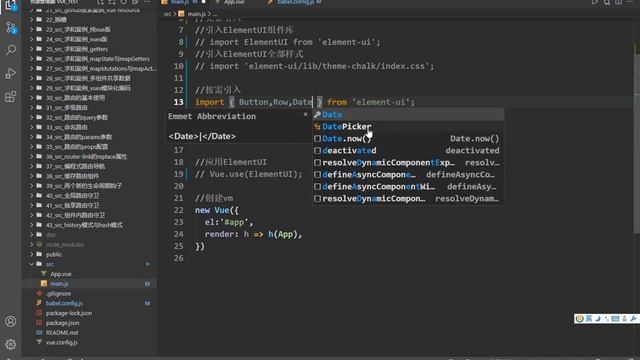The image size is (640, 360).
Task: Open the Manage gear icon
Action: (11, 344)
